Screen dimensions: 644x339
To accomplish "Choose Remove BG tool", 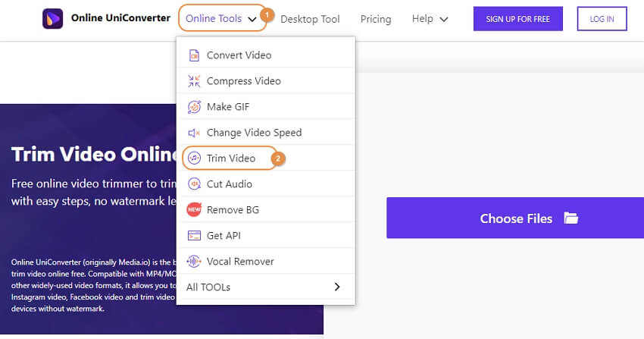I will 266,209.
